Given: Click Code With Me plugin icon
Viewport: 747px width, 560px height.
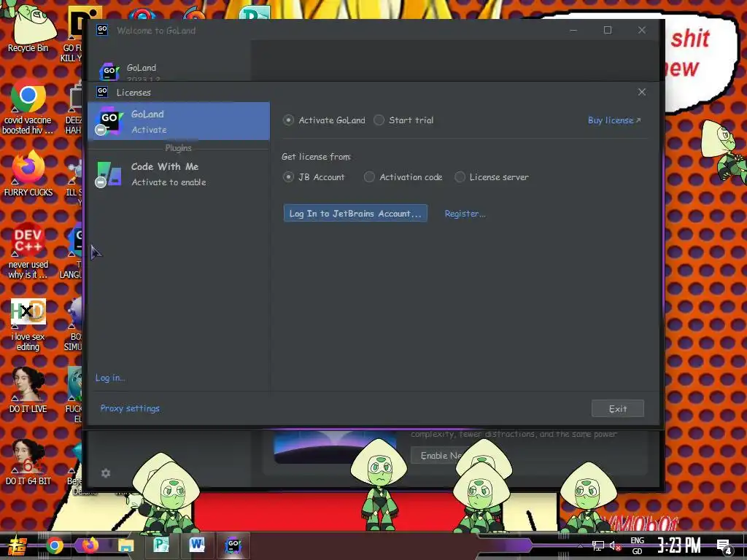Looking at the screenshot, I should (109, 174).
